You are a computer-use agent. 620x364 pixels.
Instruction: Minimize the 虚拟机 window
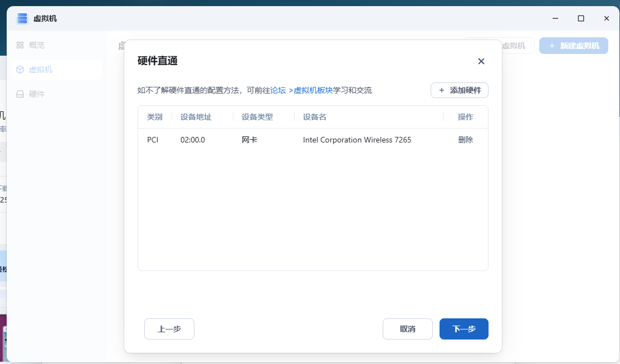[x=555, y=18]
